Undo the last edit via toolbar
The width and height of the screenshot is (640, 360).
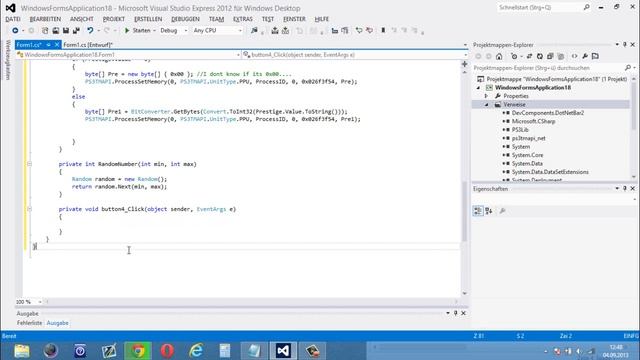tap(90, 31)
